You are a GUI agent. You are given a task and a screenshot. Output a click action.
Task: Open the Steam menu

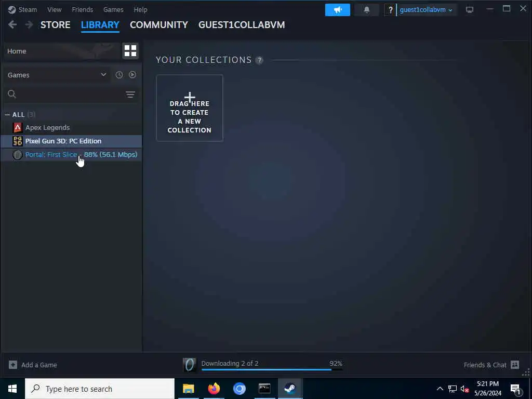point(28,9)
